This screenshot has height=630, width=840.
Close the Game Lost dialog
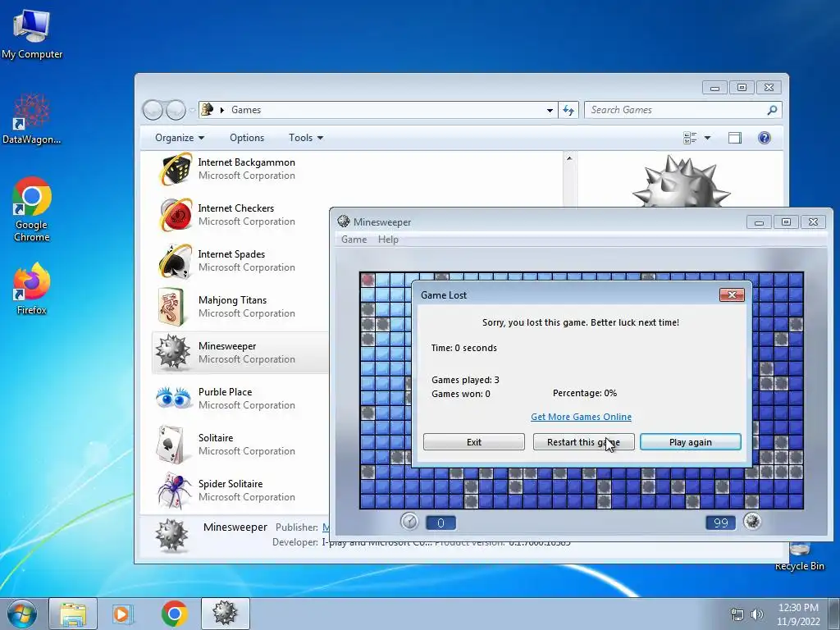pyautogui.click(x=732, y=294)
